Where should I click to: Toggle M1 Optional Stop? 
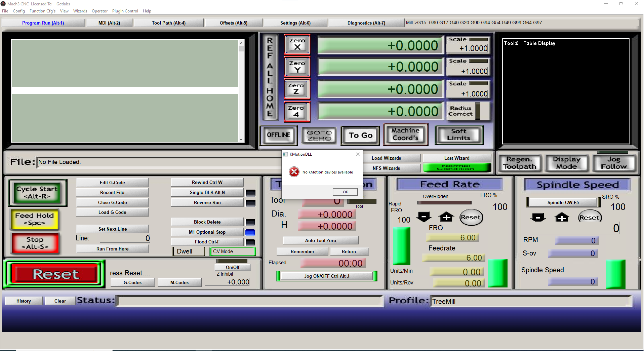[x=207, y=232]
